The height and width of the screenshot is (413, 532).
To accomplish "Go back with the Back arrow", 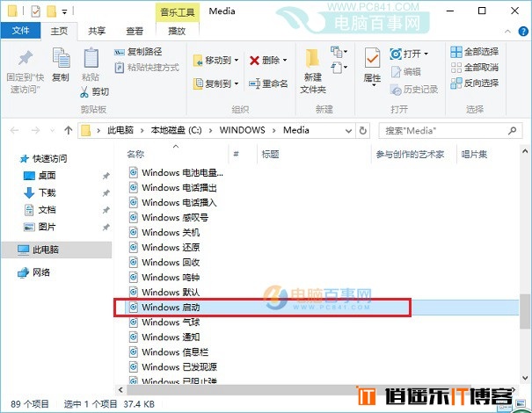I will pyautogui.click(x=15, y=131).
